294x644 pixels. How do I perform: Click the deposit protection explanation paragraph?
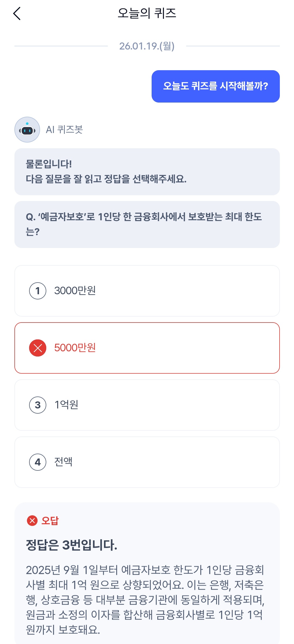145,599
